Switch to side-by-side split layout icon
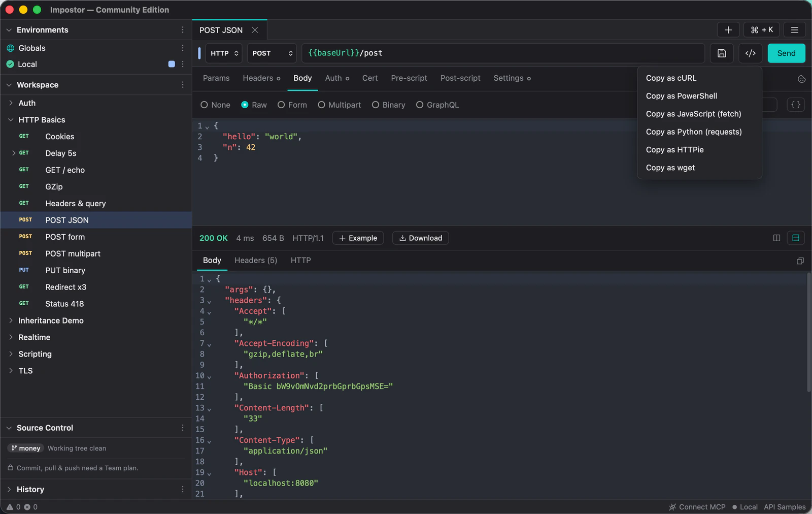Screen dimensions: 812x514 776,238
